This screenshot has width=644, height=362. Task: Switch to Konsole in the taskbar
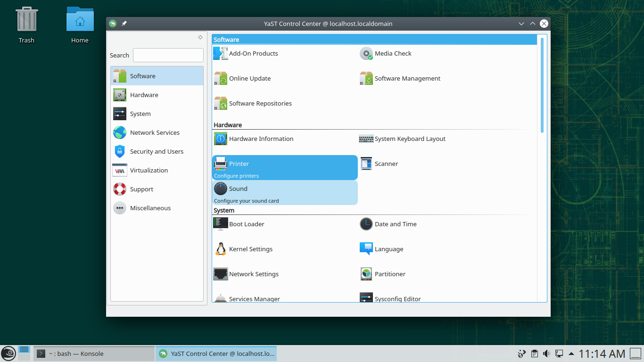click(x=94, y=354)
